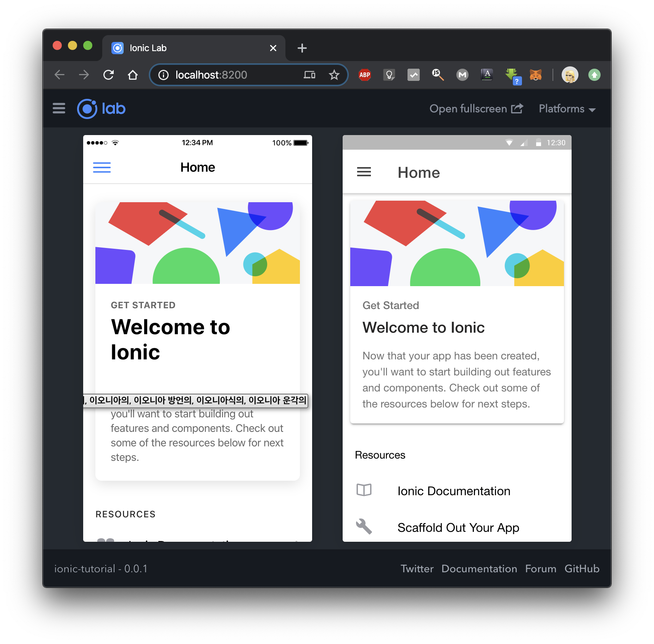Screen dimensions: 654x644
Task: Click the Android "Home" title
Action: click(419, 172)
